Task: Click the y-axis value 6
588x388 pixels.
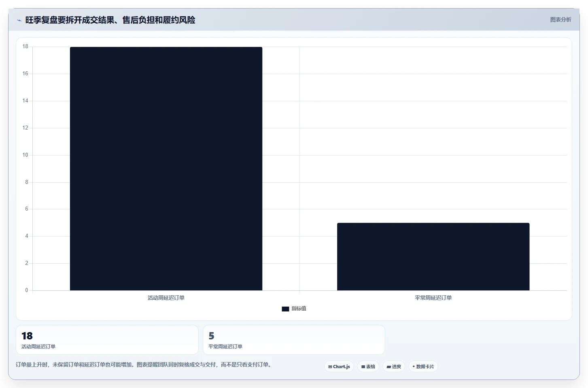Action: coord(27,209)
